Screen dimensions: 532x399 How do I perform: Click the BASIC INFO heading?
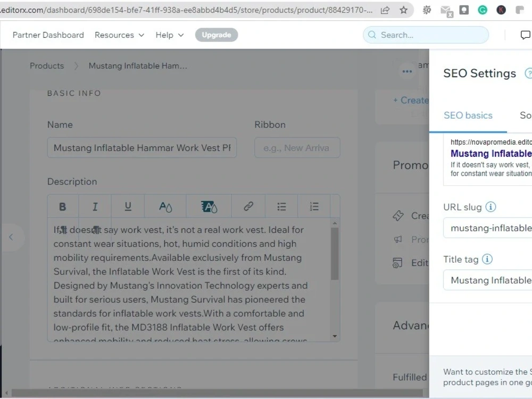point(74,93)
